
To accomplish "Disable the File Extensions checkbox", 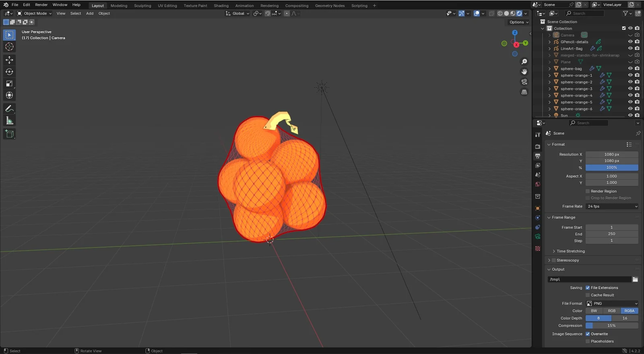I will (x=588, y=288).
